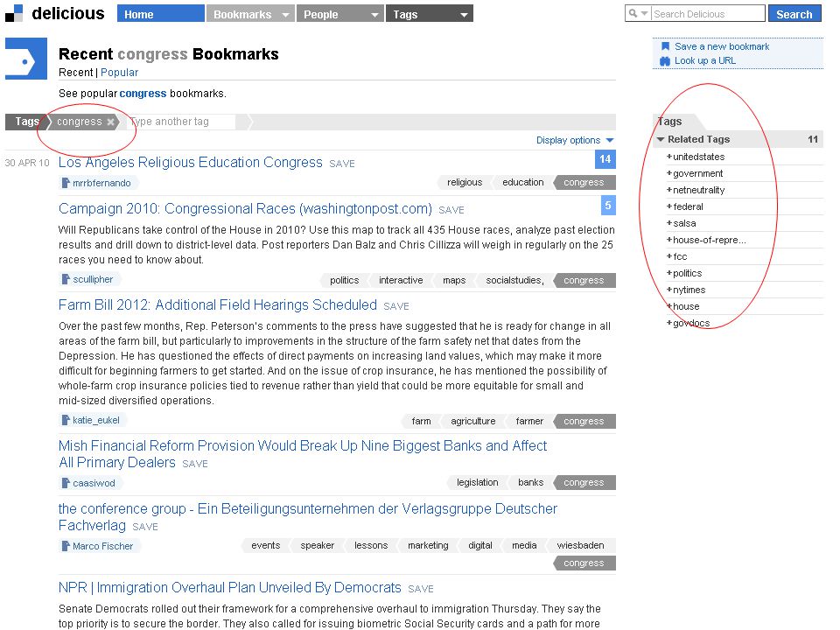Click the maps tag
840x630 pixels.
454,280
